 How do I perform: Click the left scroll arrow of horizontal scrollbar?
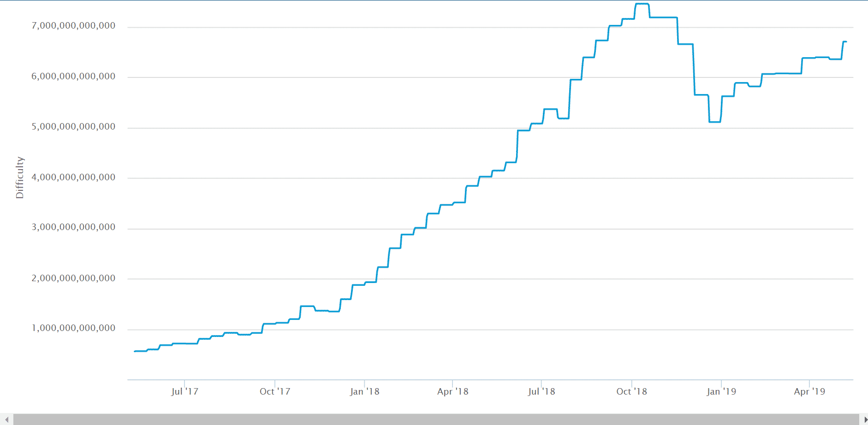(6, 419)
